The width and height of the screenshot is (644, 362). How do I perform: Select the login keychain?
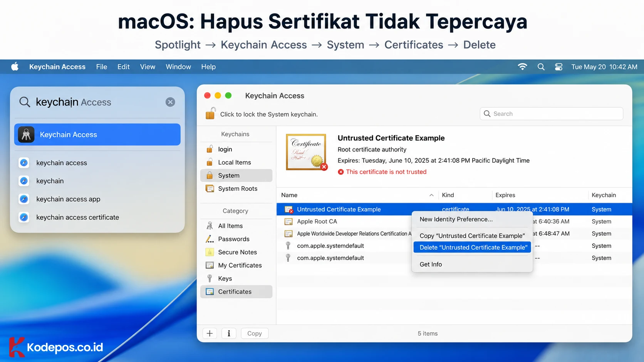[x=236, y=149]
